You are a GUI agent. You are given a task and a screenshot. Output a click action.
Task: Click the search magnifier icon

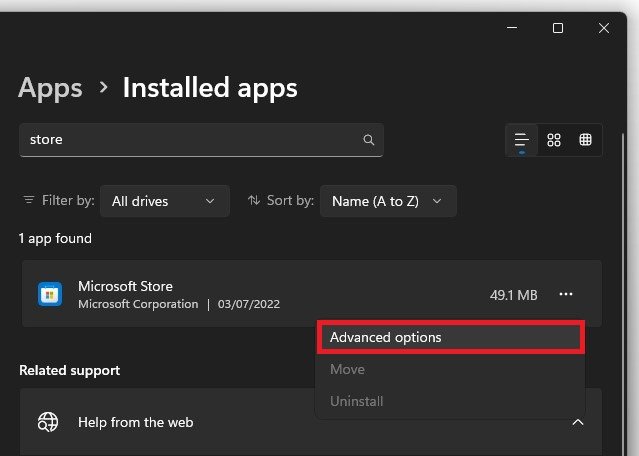coord(369,140)
